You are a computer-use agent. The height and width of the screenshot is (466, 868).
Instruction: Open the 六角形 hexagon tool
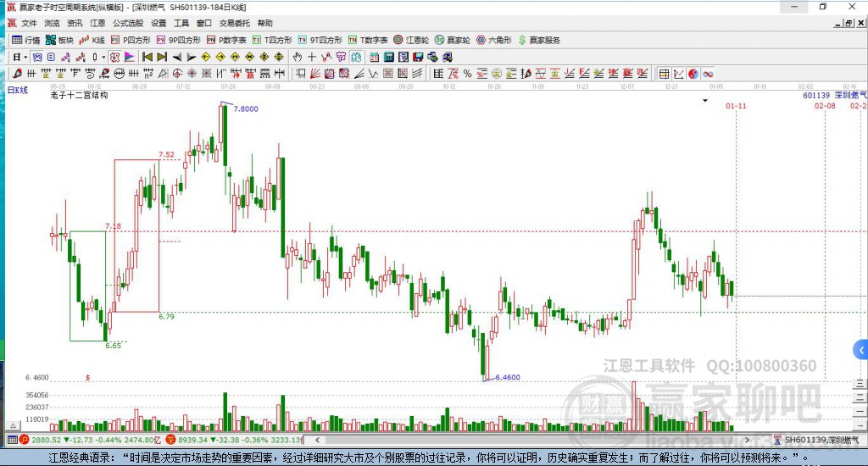tap(494, 40)
